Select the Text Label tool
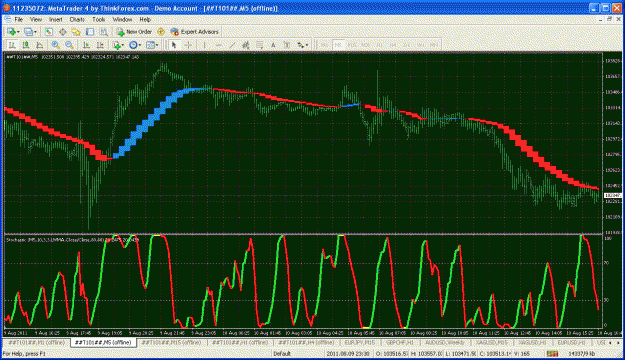The height and width of the screenshot is (360, 625). [287, 45]
